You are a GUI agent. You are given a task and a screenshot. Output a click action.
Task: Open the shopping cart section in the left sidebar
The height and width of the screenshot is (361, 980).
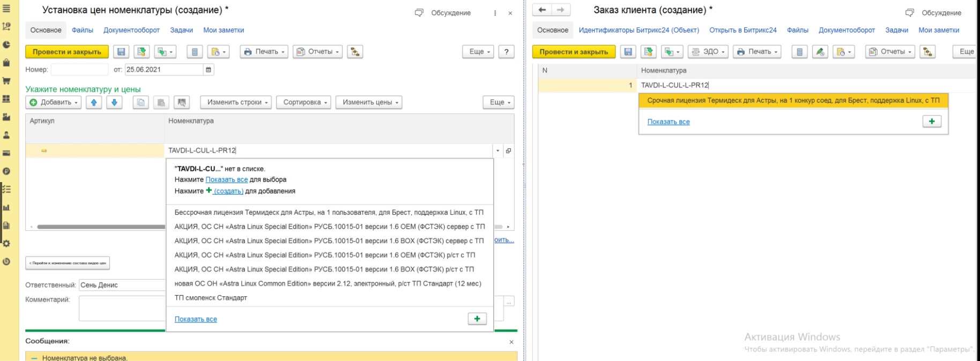tap(6, 81)
